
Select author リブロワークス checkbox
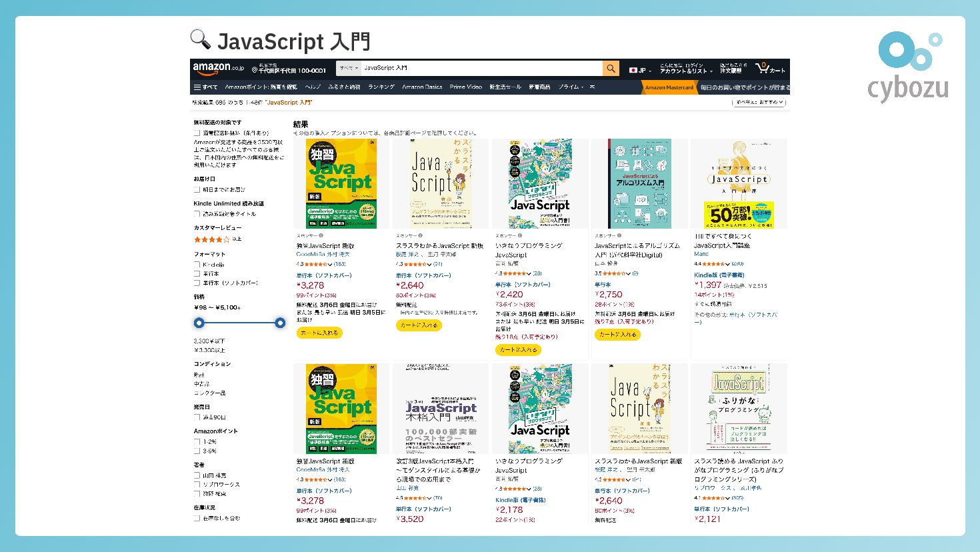197,485
